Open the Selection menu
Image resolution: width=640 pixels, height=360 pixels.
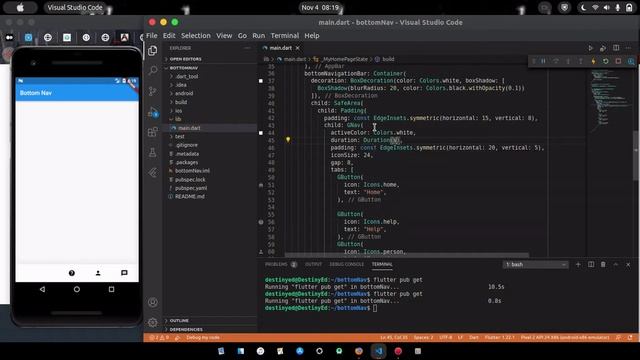[196, 36]
